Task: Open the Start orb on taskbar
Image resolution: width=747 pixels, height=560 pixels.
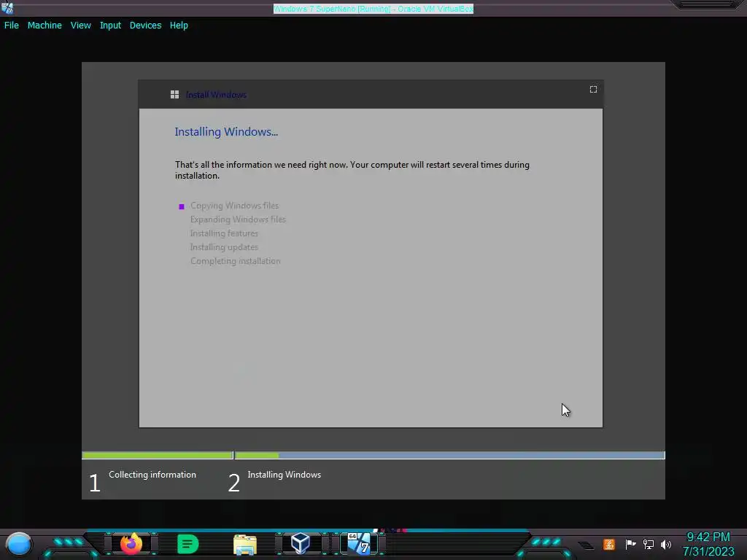Action: click(x=19, y=545)
